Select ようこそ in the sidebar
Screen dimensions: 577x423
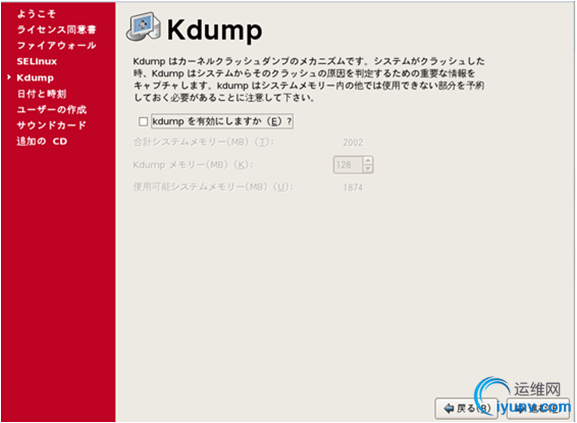[x=36, y=14]
